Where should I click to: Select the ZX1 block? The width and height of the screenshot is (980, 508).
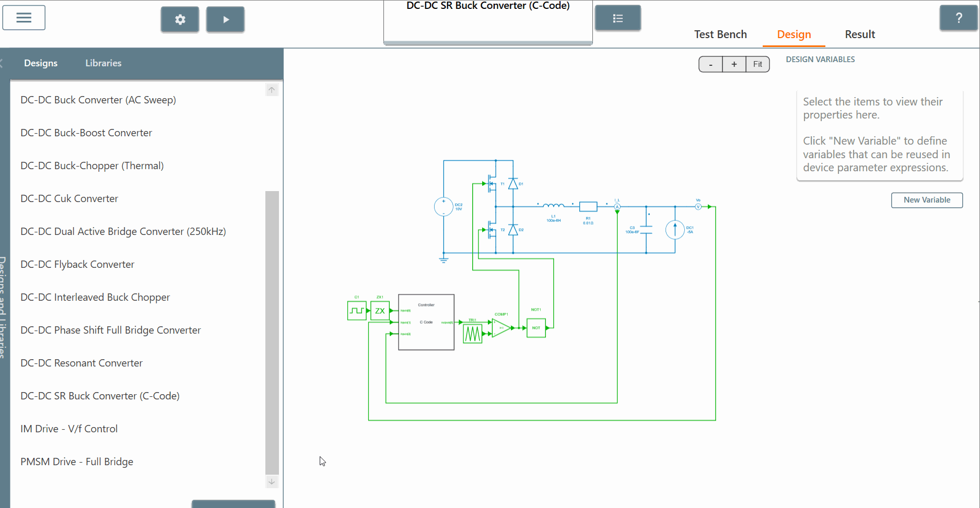[380, 311]
